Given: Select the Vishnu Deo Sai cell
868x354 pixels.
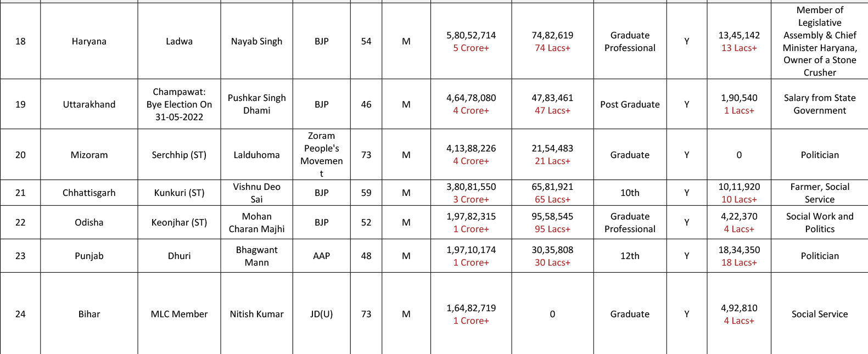Looking at the screenshot, I should click(256, 193).
